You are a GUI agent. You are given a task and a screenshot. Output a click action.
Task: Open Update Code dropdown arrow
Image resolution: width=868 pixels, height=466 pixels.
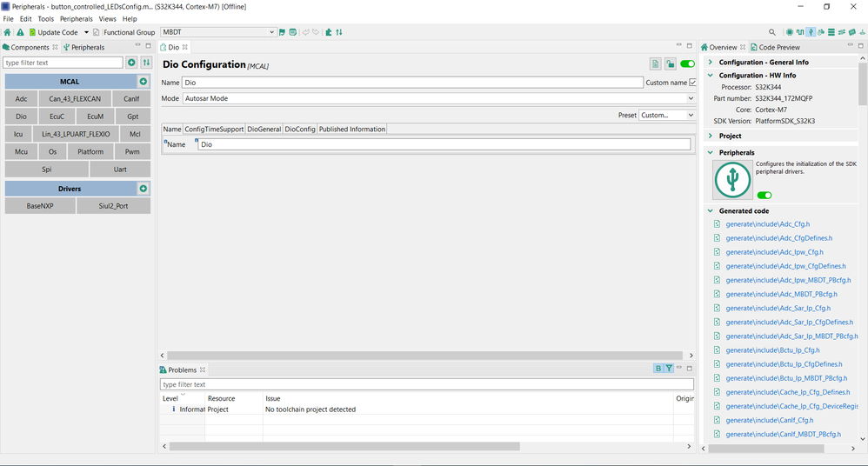[86, 32]
